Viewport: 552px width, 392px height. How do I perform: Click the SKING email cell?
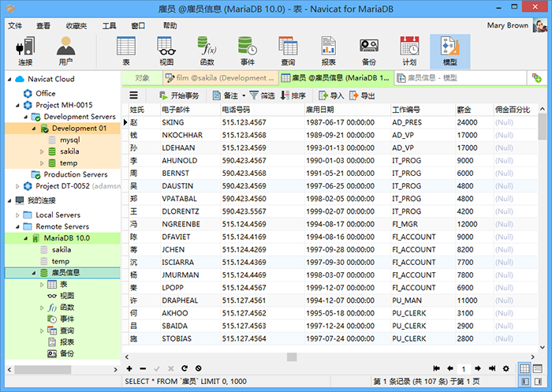click(x=190, y=122)
